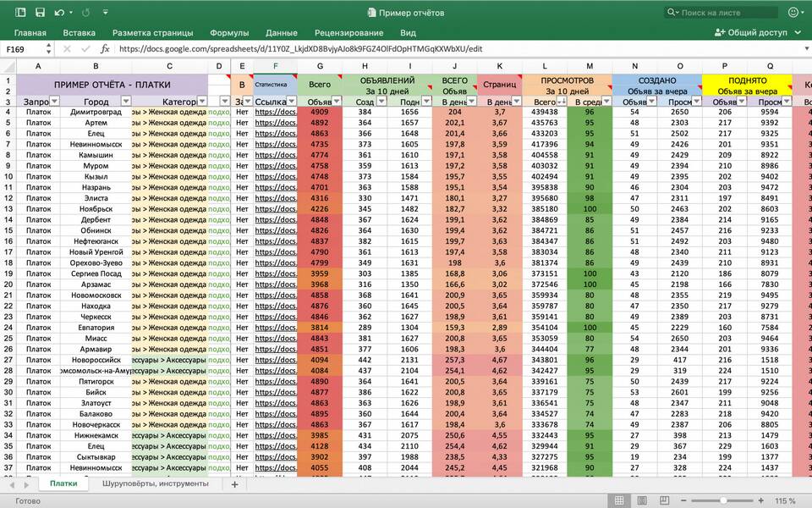The height and width of the screenshot is (508, 812).
Task: Click the Redo arrow icon
Action: (87, 13)
